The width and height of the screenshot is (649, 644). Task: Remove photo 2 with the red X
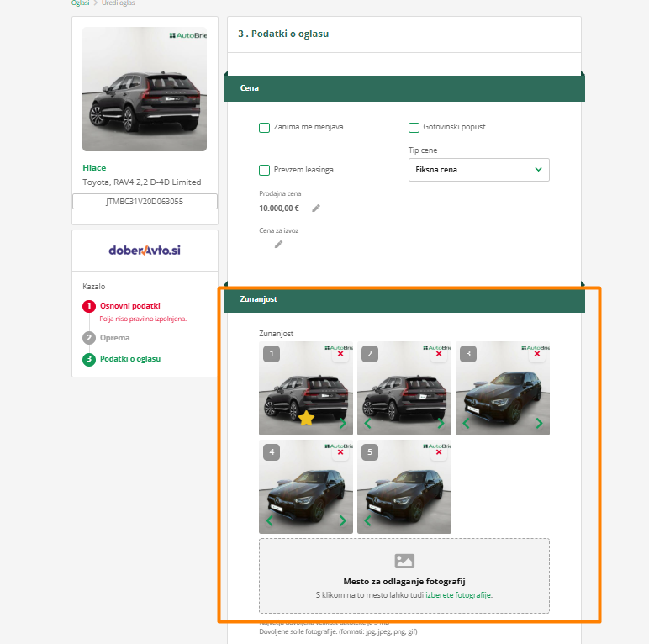pyautogui.click(x=439, y=354)
